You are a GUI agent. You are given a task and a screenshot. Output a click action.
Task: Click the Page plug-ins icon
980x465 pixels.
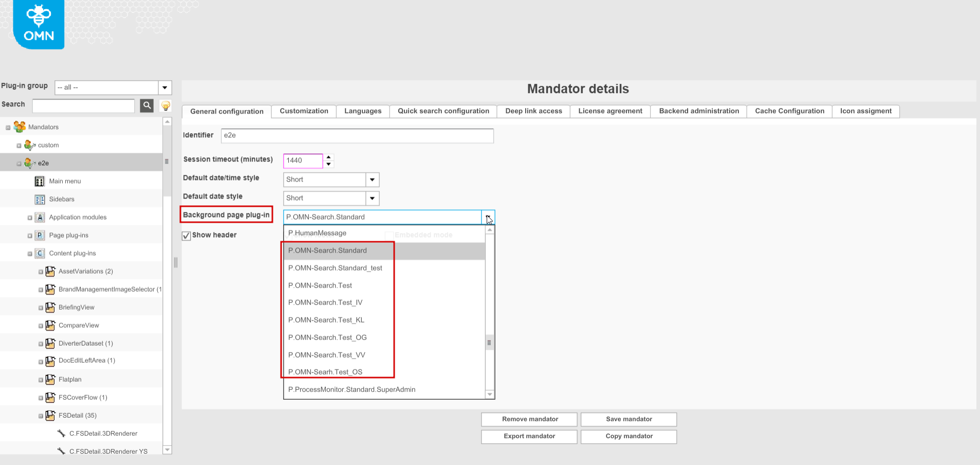[x=40, y=235]
